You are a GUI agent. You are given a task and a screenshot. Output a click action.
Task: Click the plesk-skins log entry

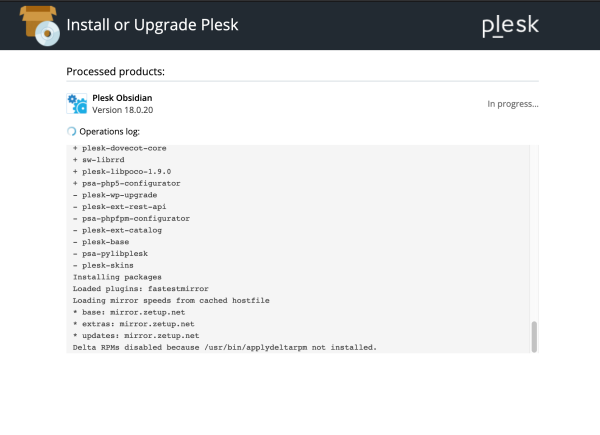[103, 266]
